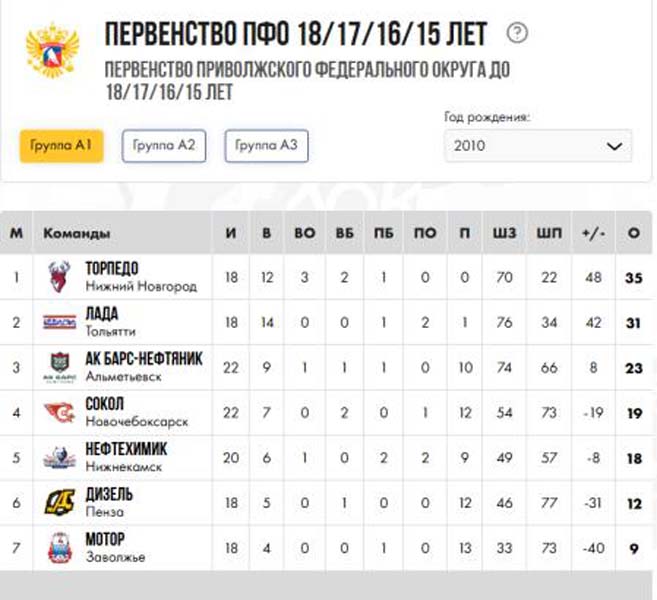Switch to the Группа А2 tab
This screenshot has height=600, width=657.
click(x=164, y=146)
